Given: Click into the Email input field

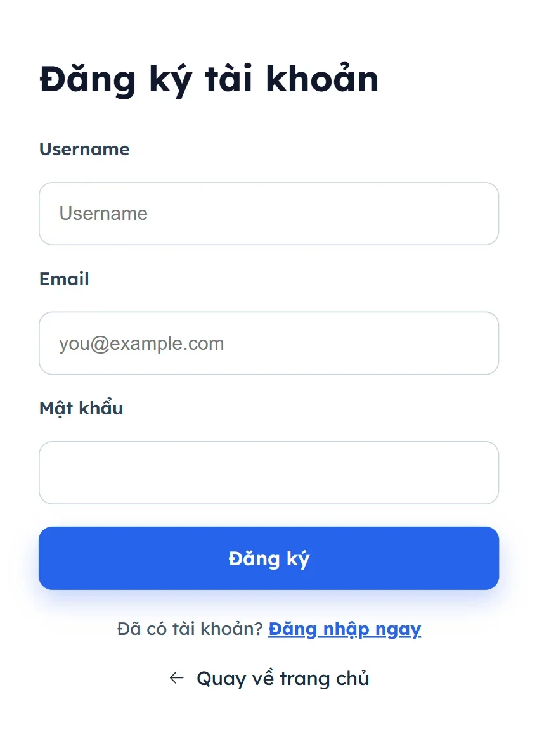Looking at the screenshot, I should pyautogui.click(x=269, y=343).
